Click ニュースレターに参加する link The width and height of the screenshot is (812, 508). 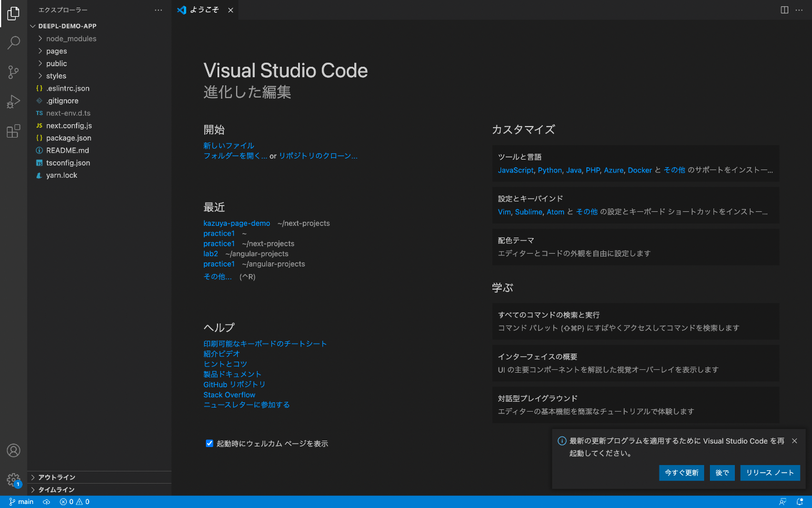(x=246, y=405)
